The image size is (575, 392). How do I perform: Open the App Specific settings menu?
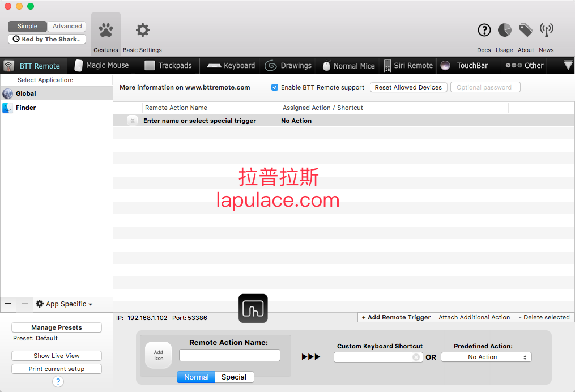(64, 304)
